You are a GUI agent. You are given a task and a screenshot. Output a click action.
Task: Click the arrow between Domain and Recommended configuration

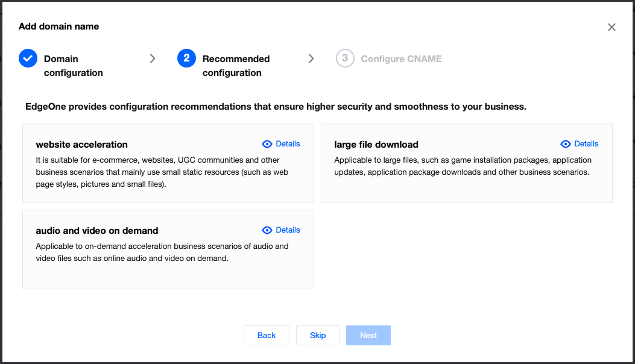pyautogui.click(x=153, y=58)
